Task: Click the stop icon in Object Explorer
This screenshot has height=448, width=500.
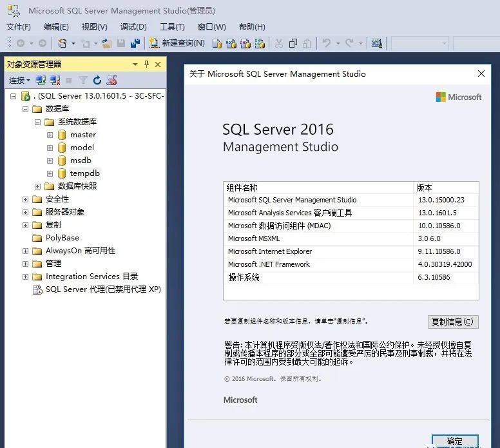Action: pos(68,81)
